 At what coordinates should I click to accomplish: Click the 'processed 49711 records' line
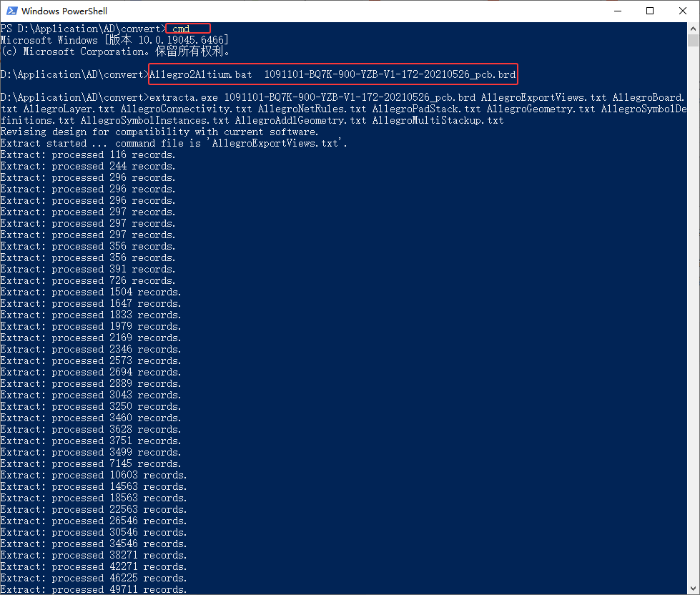(x=94, y=590)
